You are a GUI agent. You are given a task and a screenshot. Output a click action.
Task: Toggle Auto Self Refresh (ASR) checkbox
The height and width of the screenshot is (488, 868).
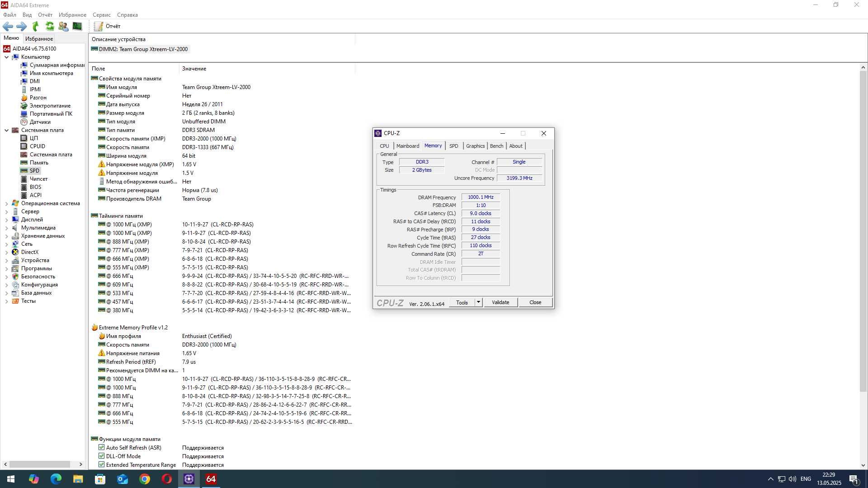[101, 447]
